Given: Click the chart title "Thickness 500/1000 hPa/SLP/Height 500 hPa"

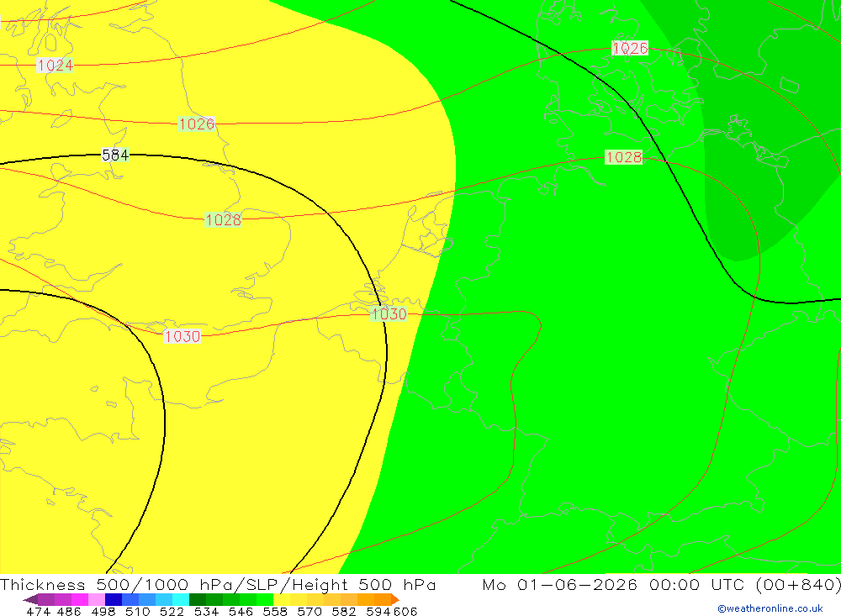Looking at the screenshot, I should click(x=218, y=584).
